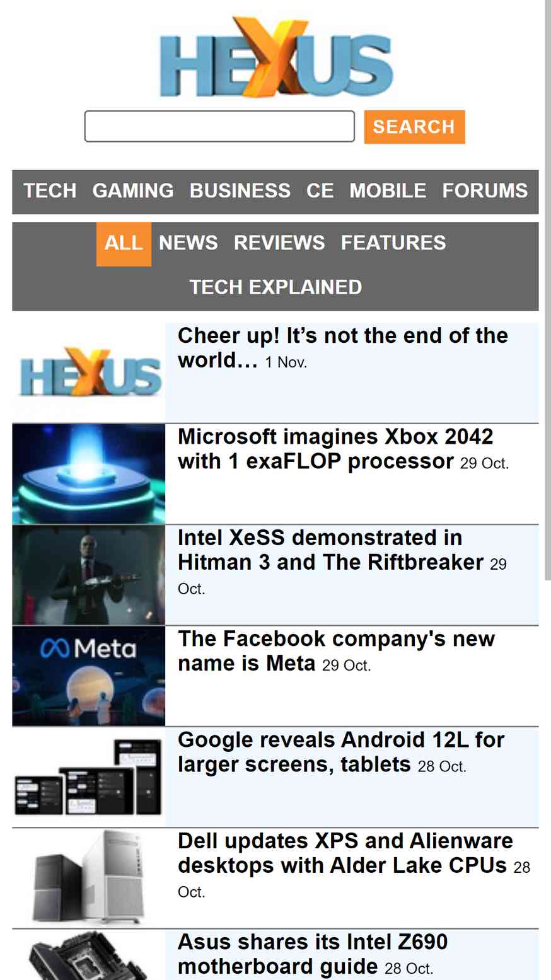
Task: Click the Meta logo thumbnail image
Action: (89, 676)
